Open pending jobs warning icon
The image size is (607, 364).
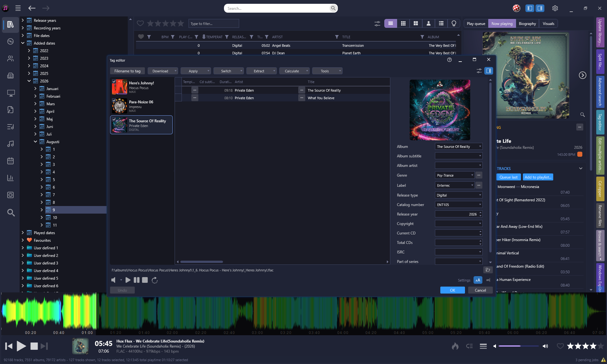tap(603, 360)
